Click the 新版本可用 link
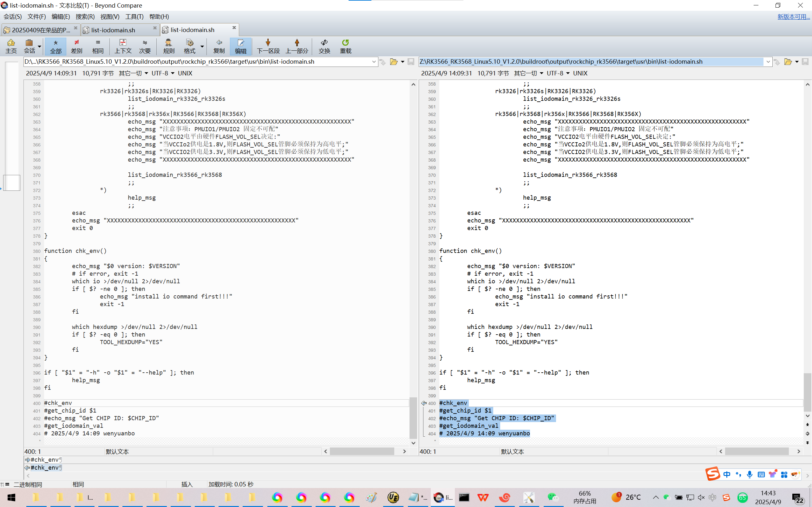Viewport: 812px width, 507px height. click(x=793, y=16)
